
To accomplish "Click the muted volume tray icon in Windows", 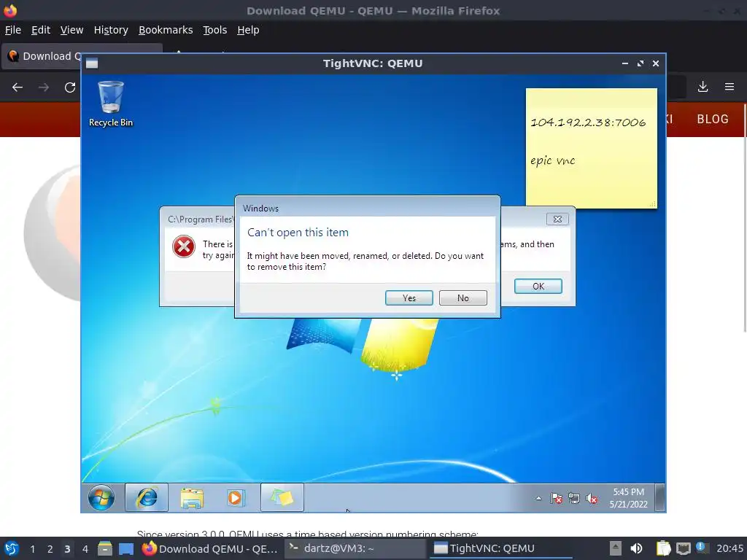I will click(x=592, y=499).
